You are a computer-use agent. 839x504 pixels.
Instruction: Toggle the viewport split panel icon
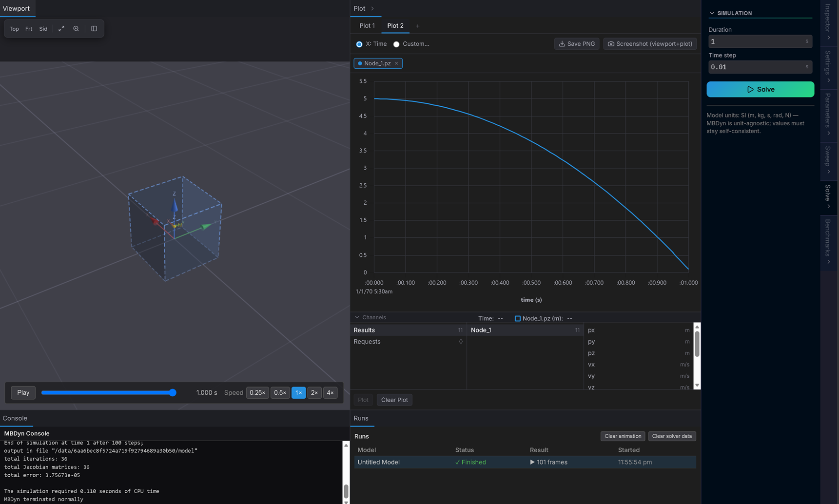94,29
